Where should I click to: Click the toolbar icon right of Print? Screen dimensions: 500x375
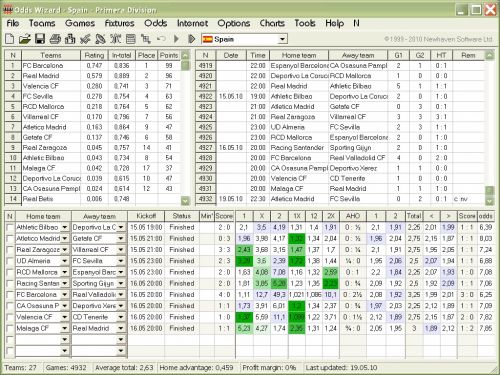click(x=70, y=39)
